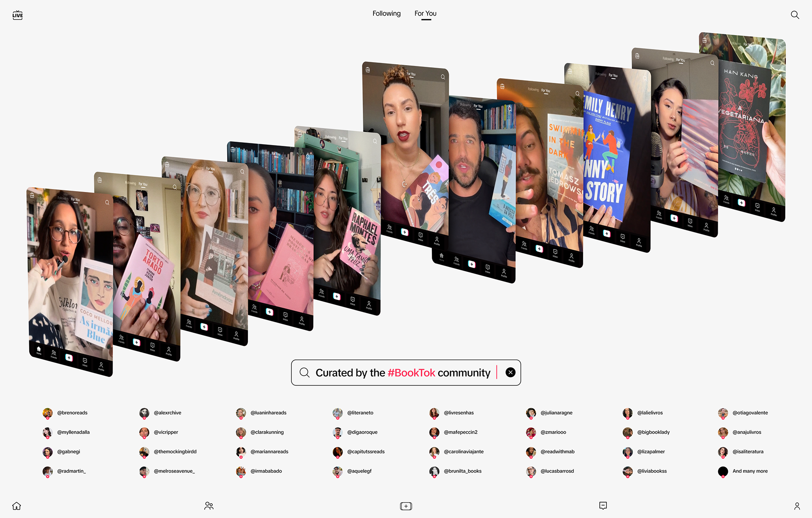This screenshot has width=812, height=518.
Task: Go to Home in the bottom bar
Action: [x=16, y=506]
